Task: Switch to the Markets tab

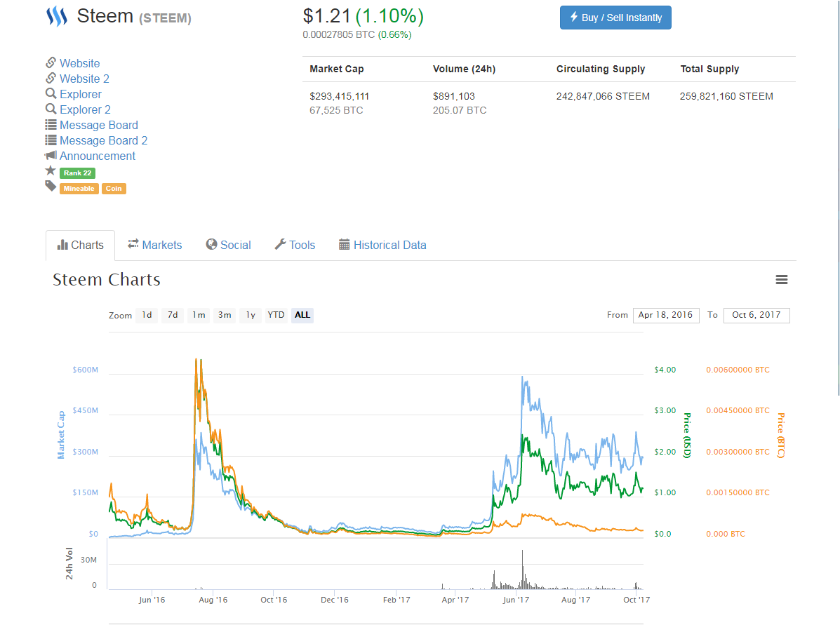Action: click(x=155, y=246)
